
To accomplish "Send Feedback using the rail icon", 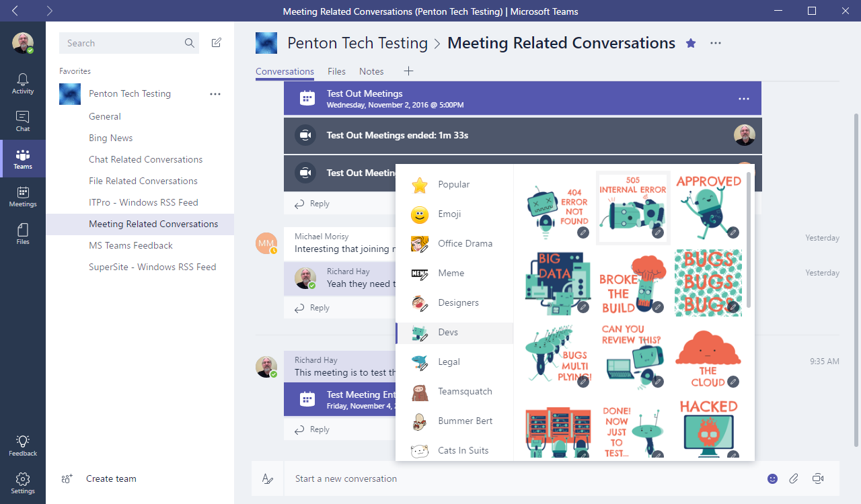I will pos(22,443).
